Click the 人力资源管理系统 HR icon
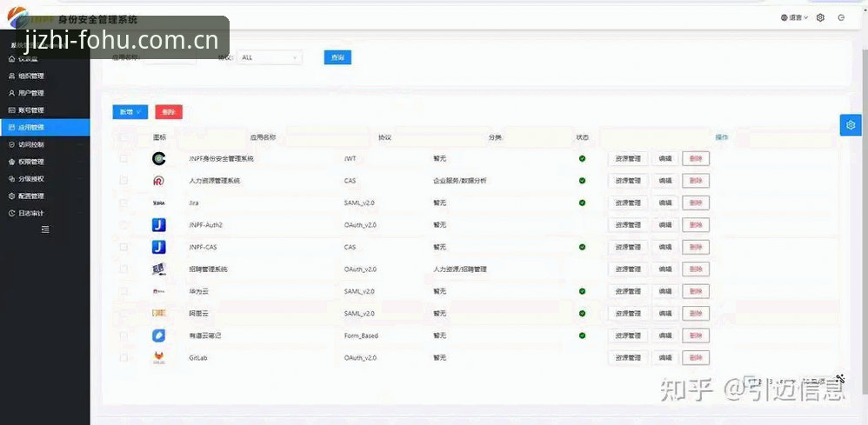Screen dimensions: 868x425 (x=159, y=181)
